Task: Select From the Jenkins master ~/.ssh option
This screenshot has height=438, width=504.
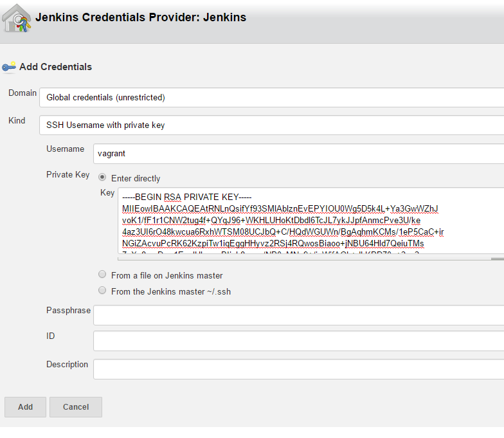Action: [102, 291]
